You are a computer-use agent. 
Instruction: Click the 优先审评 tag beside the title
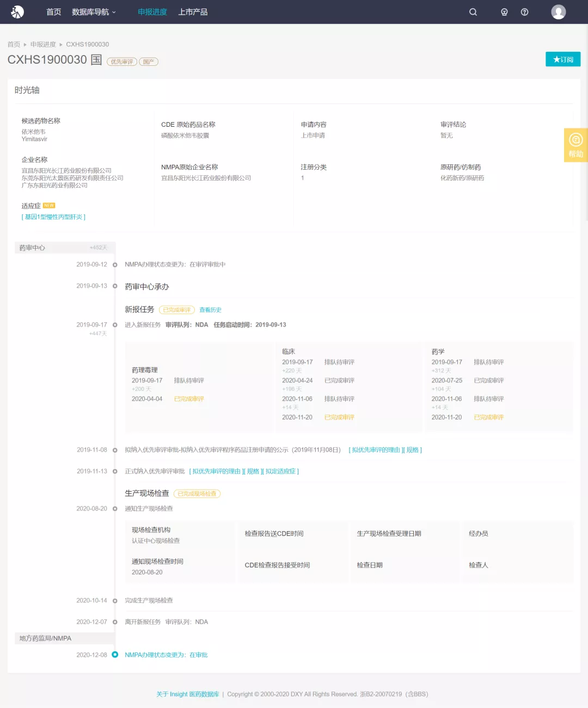122,62
